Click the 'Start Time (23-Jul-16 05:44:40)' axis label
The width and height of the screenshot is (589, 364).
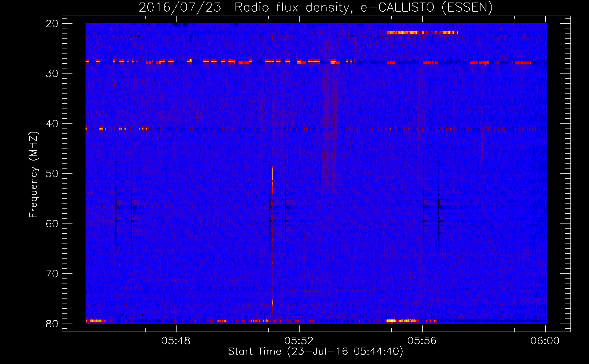click(316, 352)
